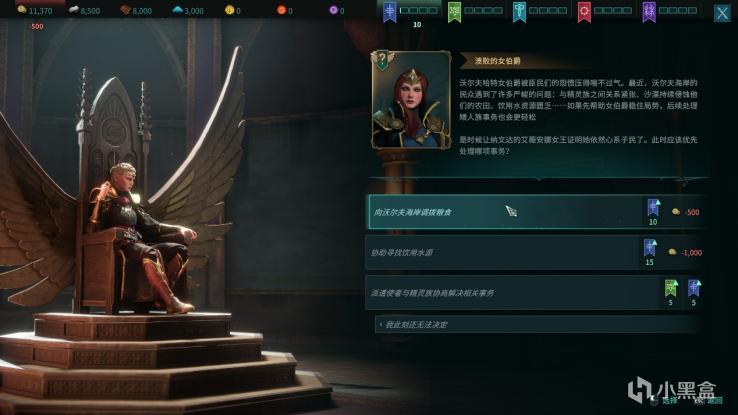738x415 pixels.
Task: Click the countess portrait thumbnail
Action: click(x=411, y=100)
